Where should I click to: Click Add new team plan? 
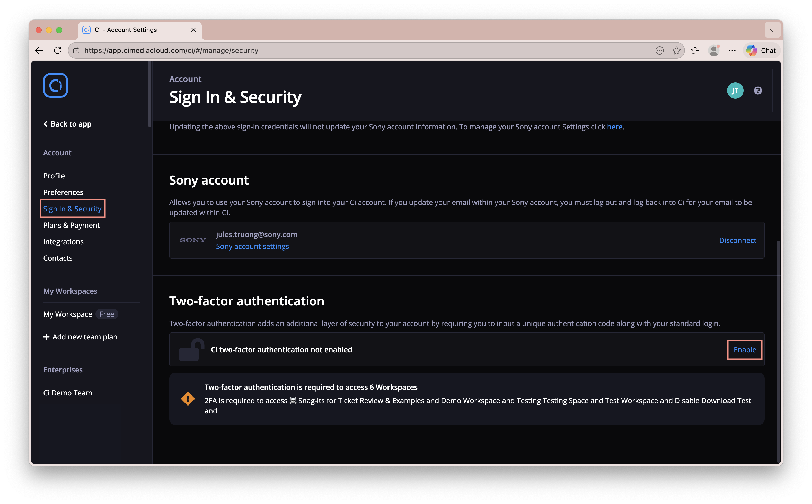click(80, 337)
